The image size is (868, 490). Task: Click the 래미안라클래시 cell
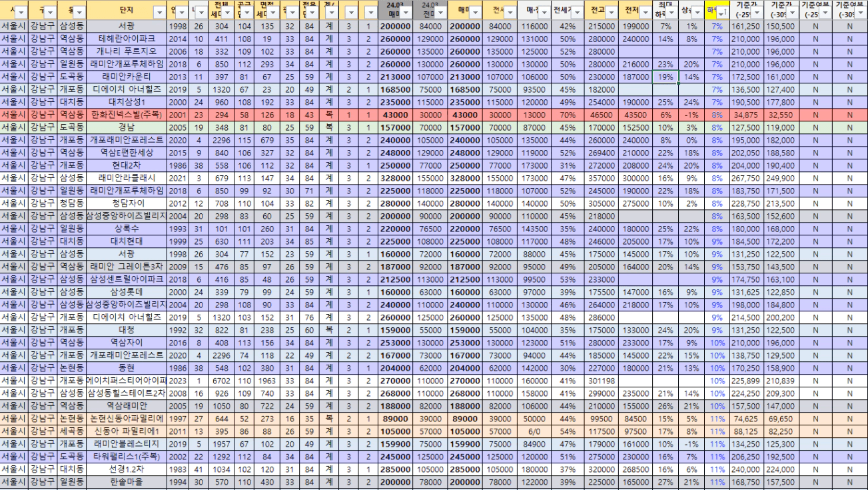click(126, 178)
